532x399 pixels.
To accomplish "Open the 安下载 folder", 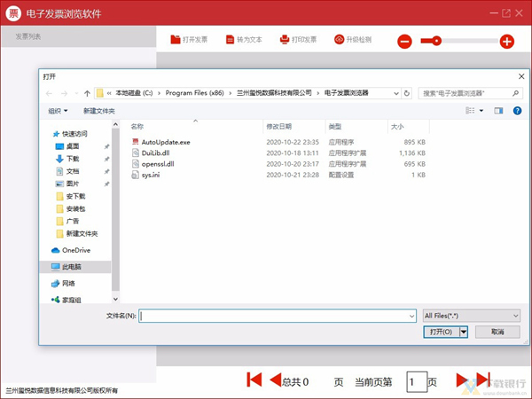I will coord(75,196).
